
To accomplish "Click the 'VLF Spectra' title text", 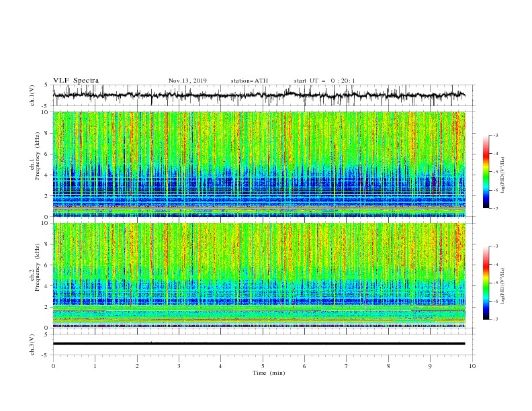I will (x=76, y=81).
